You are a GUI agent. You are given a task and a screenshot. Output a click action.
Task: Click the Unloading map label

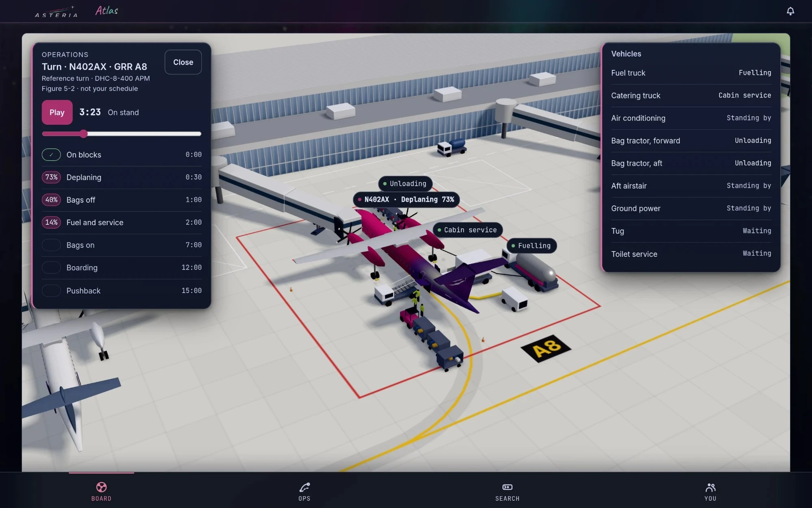coord(405,184)
